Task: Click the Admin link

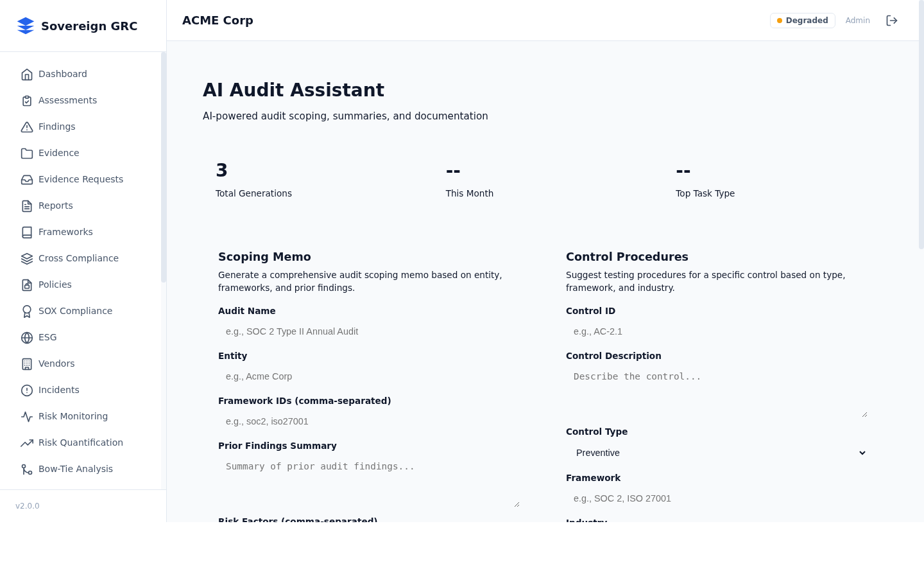Action: point(857,20)
